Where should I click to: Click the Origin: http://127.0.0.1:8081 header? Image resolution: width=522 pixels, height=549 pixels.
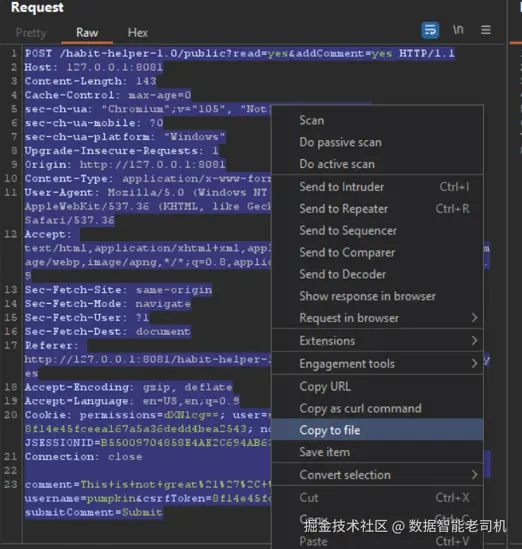125,165
